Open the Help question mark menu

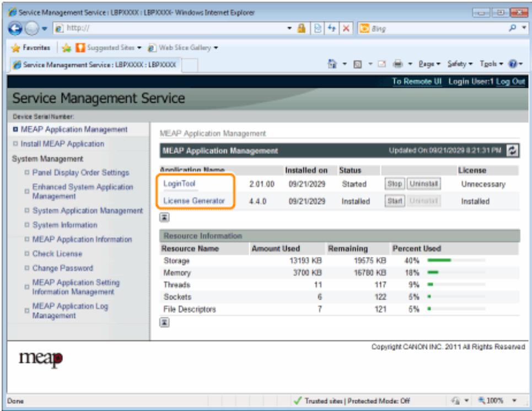pos(515,64)
